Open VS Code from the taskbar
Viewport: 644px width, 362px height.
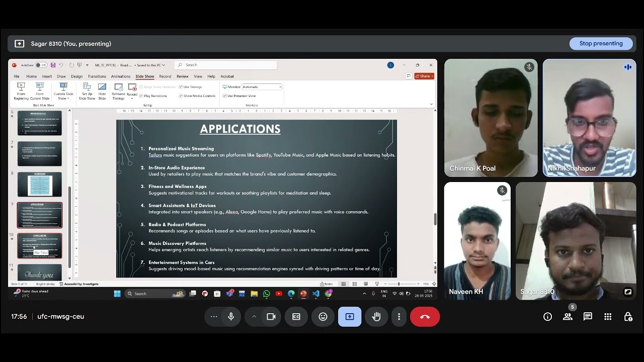[x=315, y=294]
